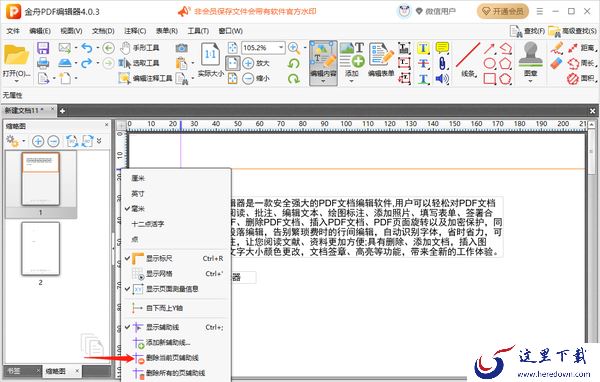
Task: Expand the Edit Content (编辑内容) dropdown arrow
Action: click(323, 81)
